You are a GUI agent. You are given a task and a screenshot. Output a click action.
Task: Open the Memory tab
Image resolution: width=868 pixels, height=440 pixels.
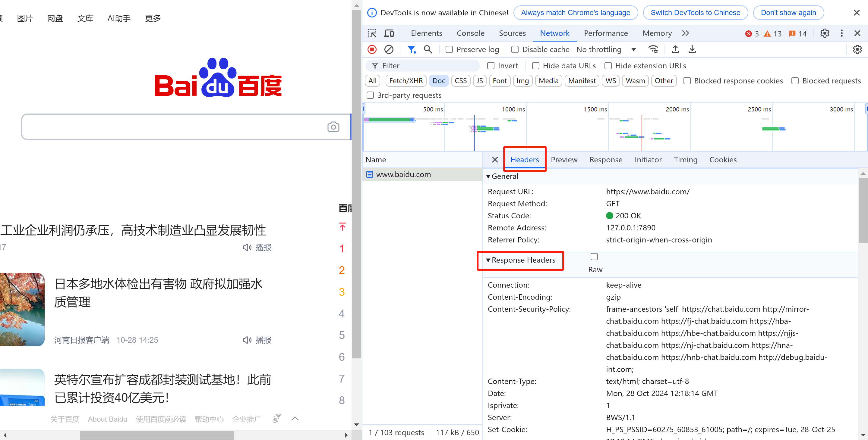[x=657, y=33]
